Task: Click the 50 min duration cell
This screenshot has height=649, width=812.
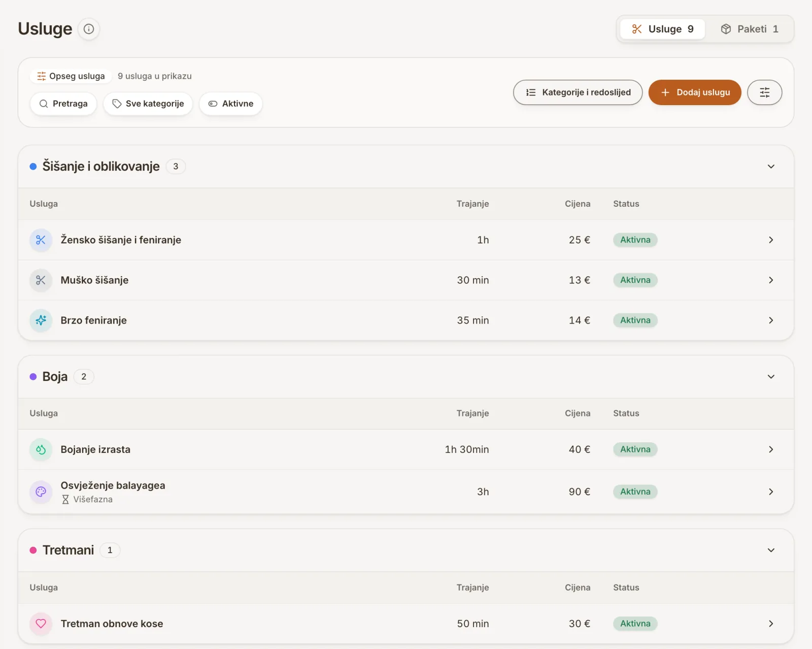Action: tap(473, 624)
